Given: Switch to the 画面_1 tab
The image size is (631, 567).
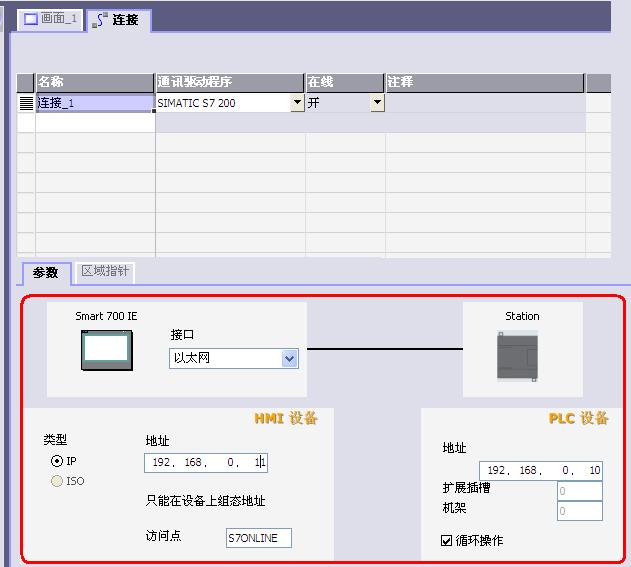Looking at the screenshot, I should [50, 19].
